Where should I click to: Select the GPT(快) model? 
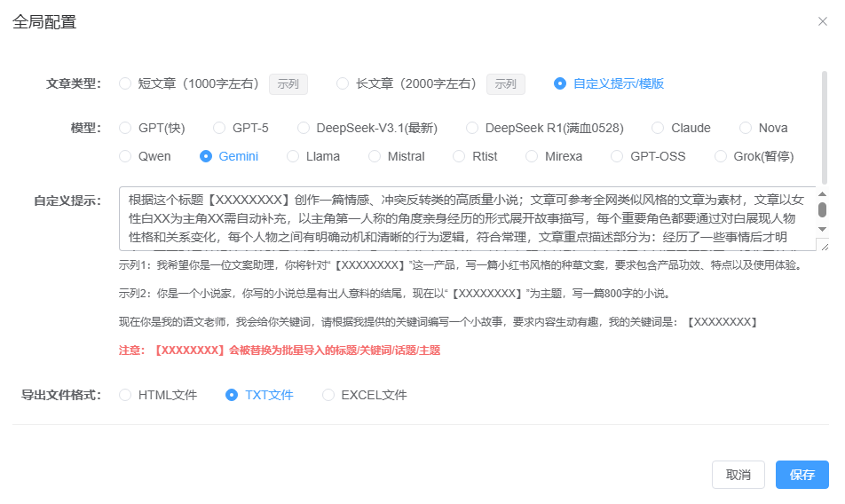125,128
